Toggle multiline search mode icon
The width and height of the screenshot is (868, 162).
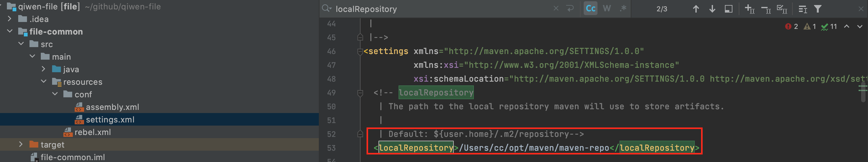pyautogui.click(x=570, y=9)
